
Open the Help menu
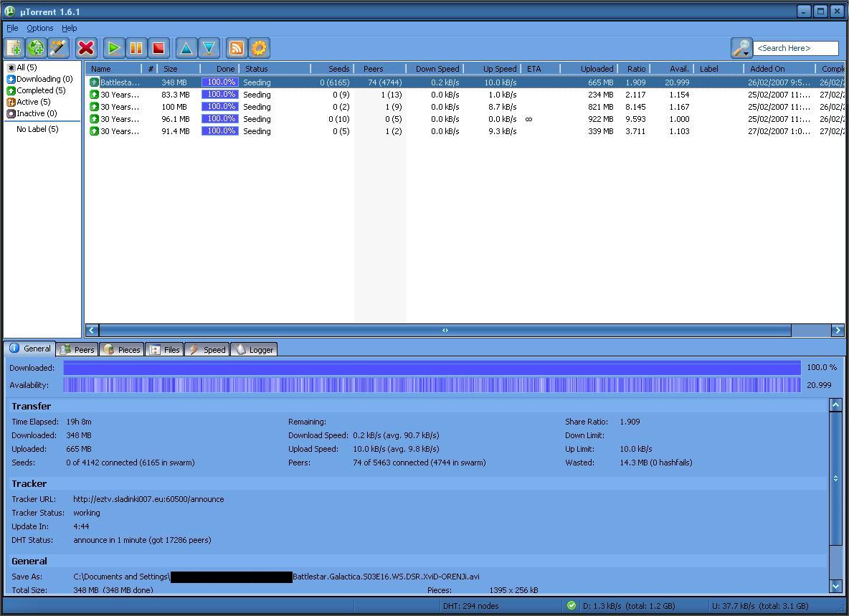click(x=70, y=28)
